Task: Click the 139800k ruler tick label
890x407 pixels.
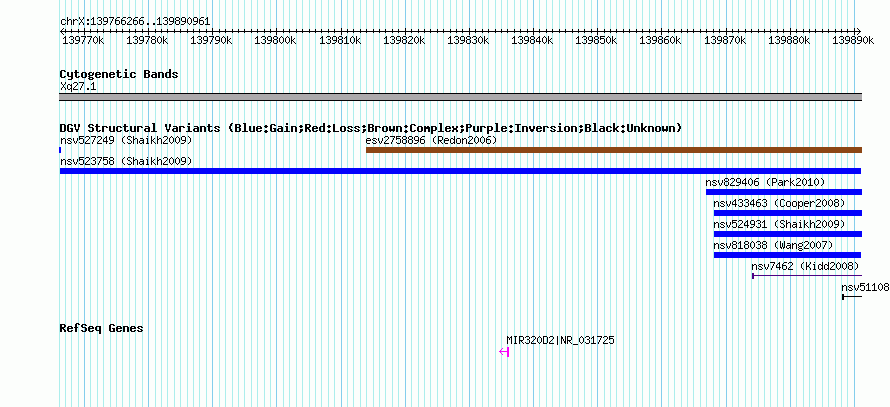Action: click(x=275, y=41)
